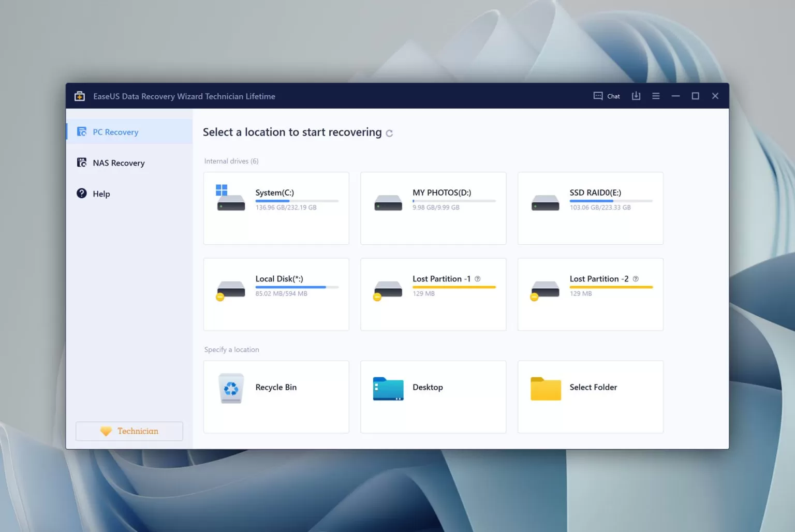The height and width of the screenshot is (532, 795).
Task: Click the Desktop folder icon
Action: [x=388, y=389]
